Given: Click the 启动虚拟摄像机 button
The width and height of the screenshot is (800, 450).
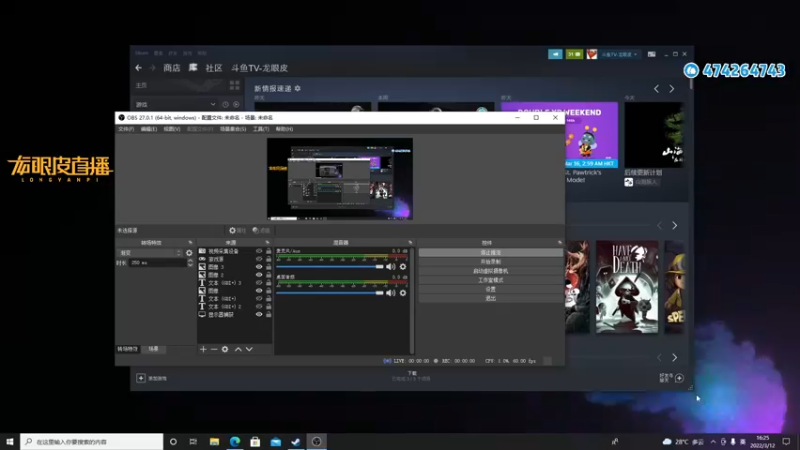Looking at the screenshot, I should (x=491, y=271).
